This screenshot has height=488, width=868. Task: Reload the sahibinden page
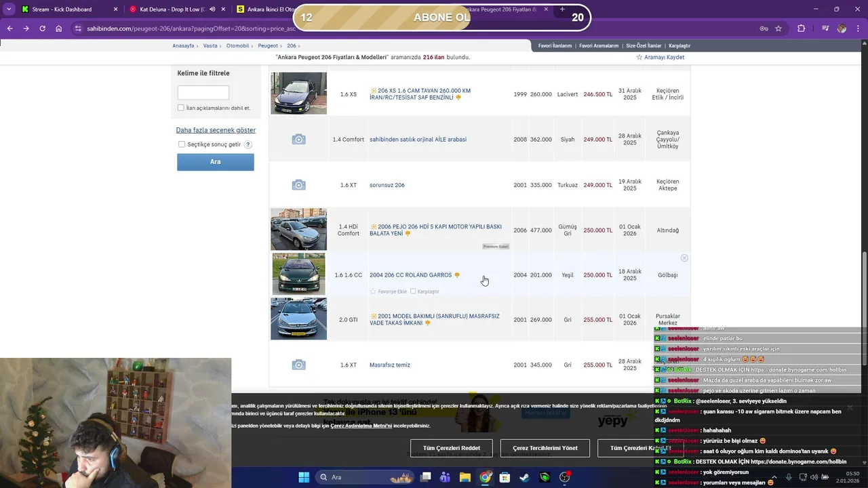pyautogui.click(x=42, y=28)
